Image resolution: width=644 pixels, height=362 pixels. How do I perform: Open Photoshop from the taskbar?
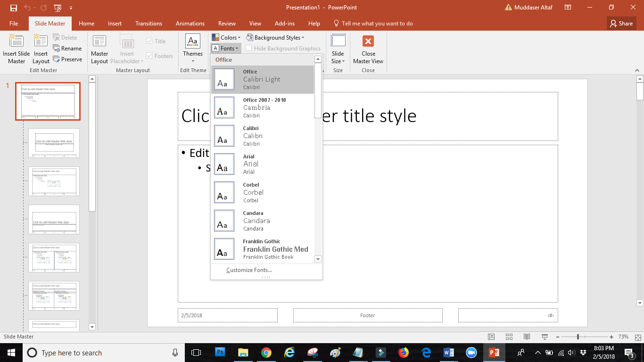(x=220, y=353)
